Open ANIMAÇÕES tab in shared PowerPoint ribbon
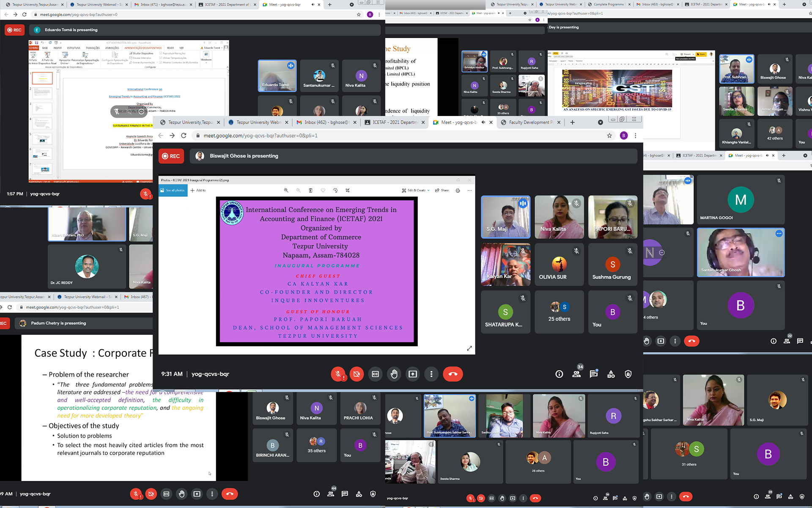 point(112,48)
